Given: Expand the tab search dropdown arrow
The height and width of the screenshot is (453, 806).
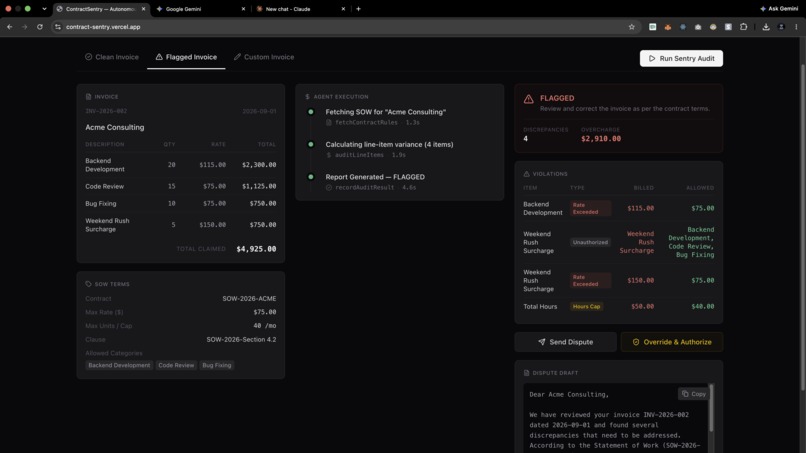Looking at the screenshot, I should (x=44, y=9).
